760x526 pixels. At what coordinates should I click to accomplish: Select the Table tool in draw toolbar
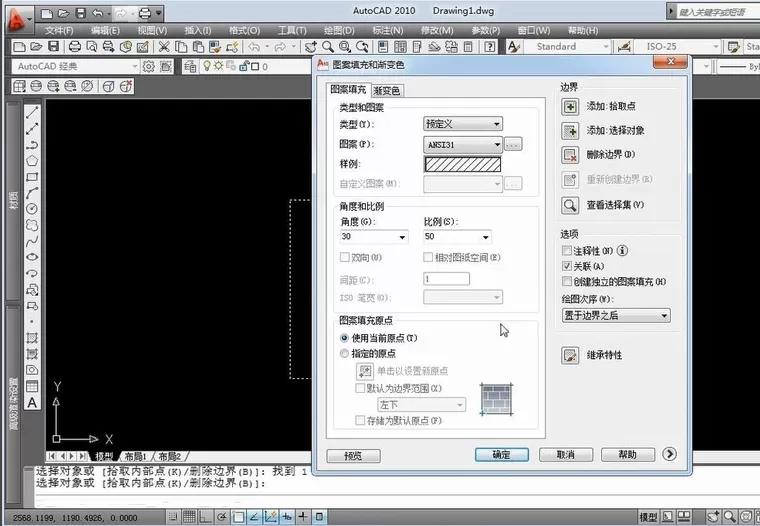click(32, 386)
